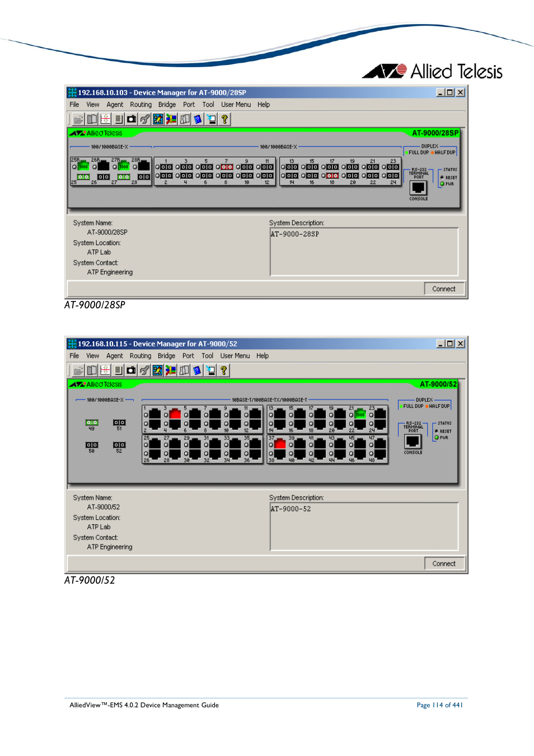The width and height of the screenshot is (534, 756).
Task: Click Connect button in AT-9000/28SP window
Action: click(444, 289)
